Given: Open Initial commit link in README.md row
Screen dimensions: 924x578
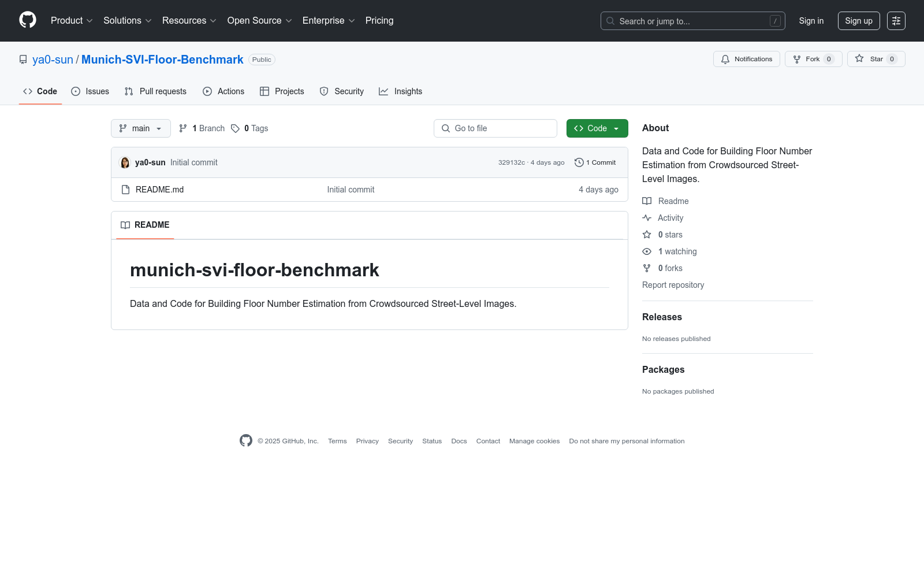Looking at the screenshot, I should click(x=351, y=190).
